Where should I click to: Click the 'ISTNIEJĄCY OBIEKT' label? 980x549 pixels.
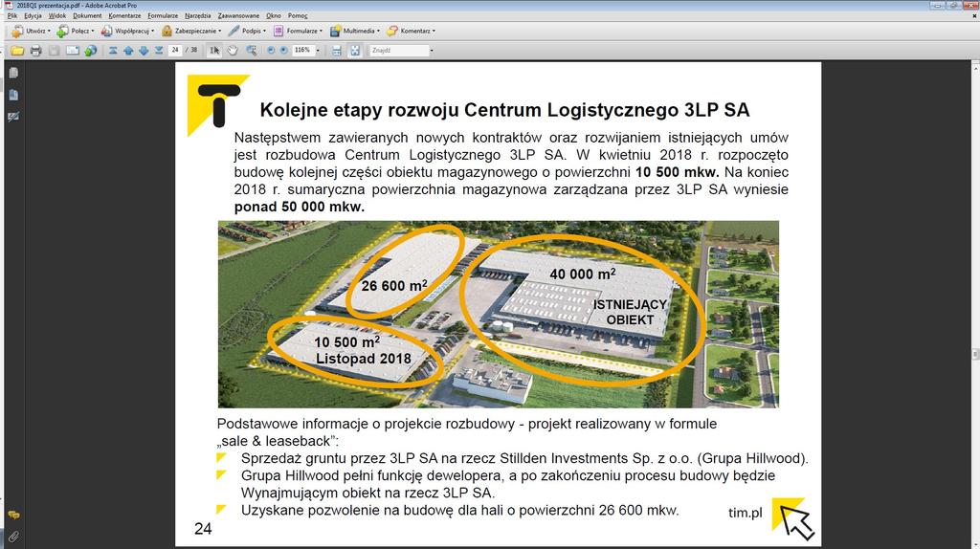[x=630, y=313]
